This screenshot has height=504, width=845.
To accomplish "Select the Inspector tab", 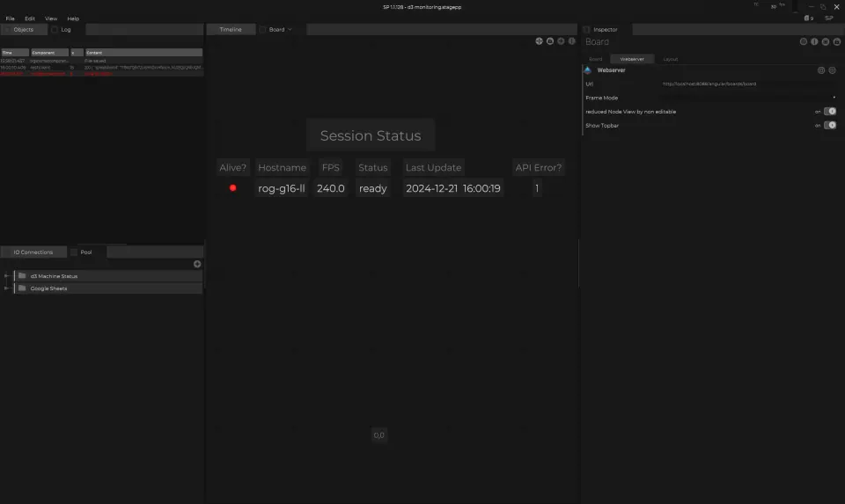I will [606, 30].
